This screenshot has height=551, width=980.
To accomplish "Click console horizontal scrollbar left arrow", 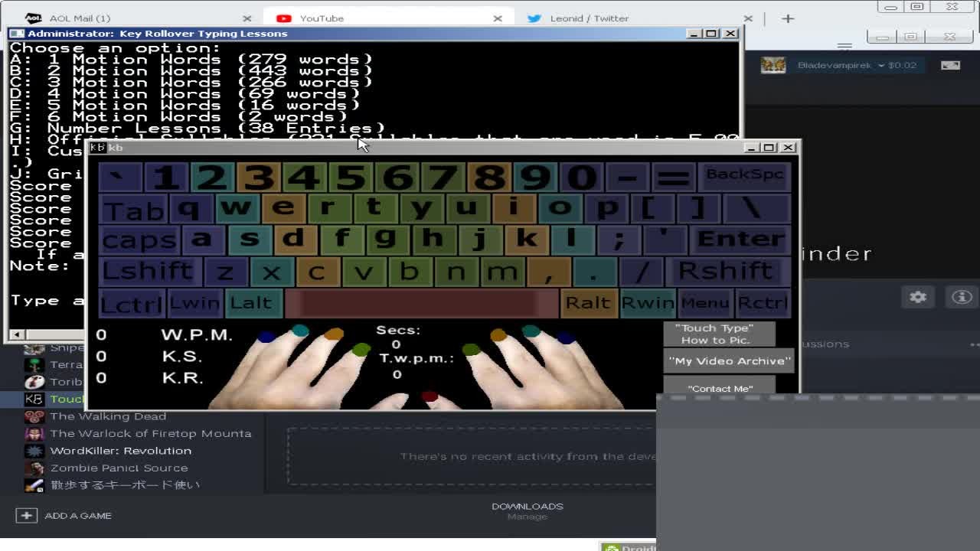I will click(x=16, y=334).
